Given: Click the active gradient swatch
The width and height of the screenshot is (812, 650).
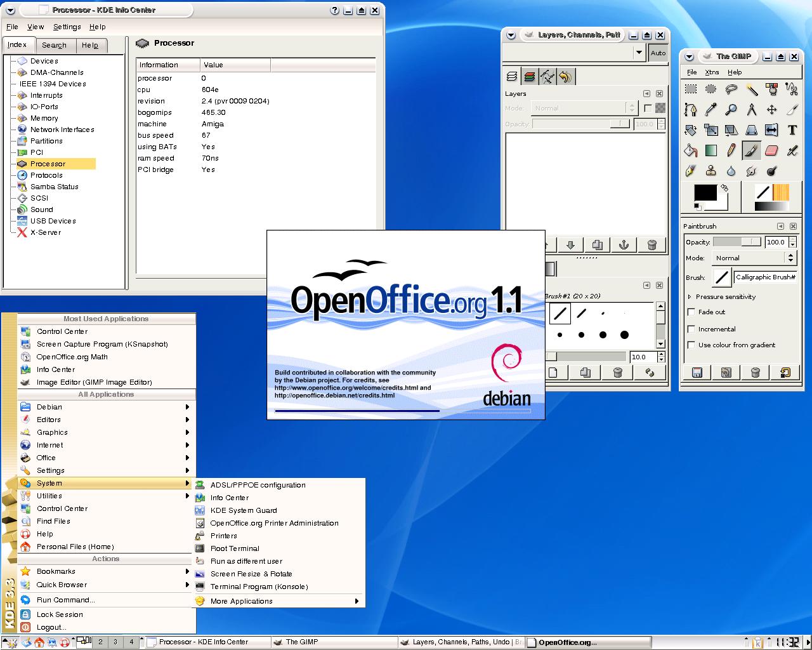Looking at the screenshot, I should click(771, 206).
